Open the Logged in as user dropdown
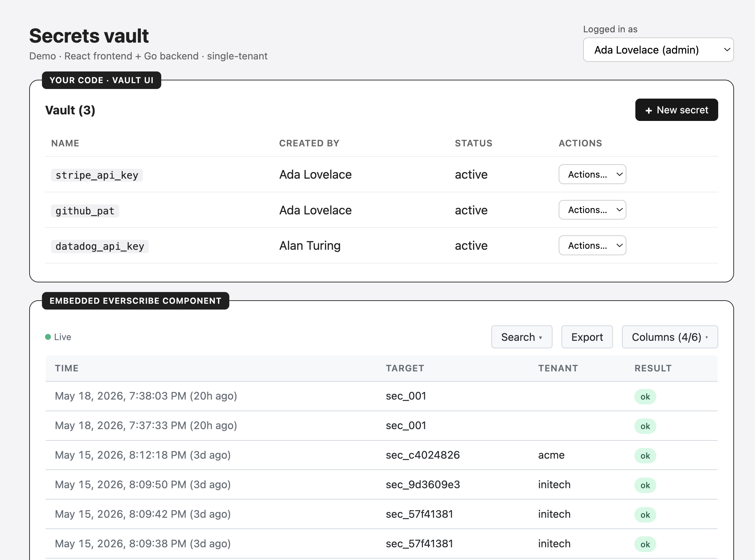The image size is (755, 560). [x=658, y=50]
